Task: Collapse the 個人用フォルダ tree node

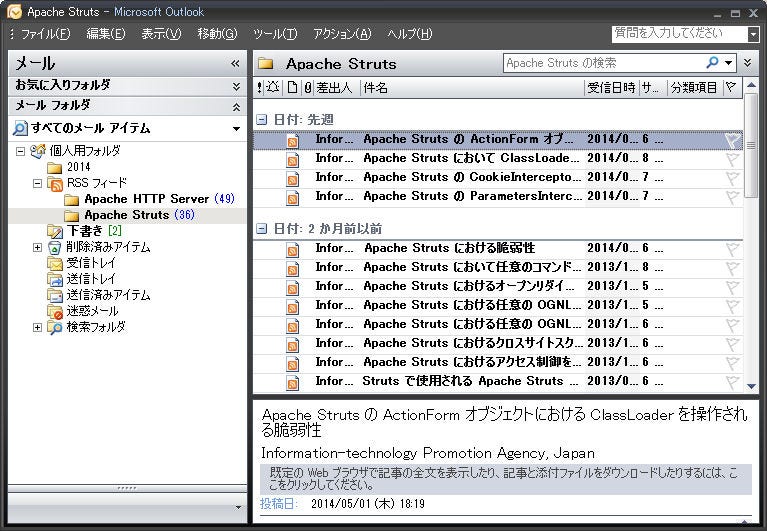Action: (x=20, y=151)
